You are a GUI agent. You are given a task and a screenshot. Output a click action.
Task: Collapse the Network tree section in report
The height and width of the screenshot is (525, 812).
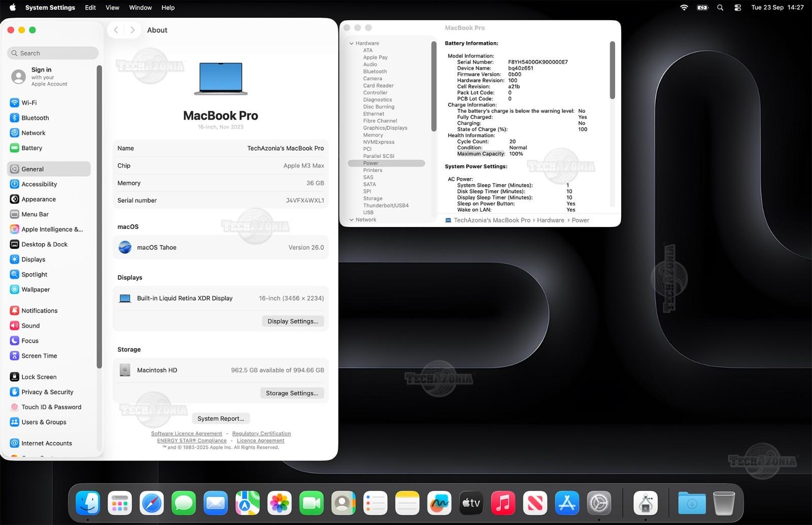[352, 220]
